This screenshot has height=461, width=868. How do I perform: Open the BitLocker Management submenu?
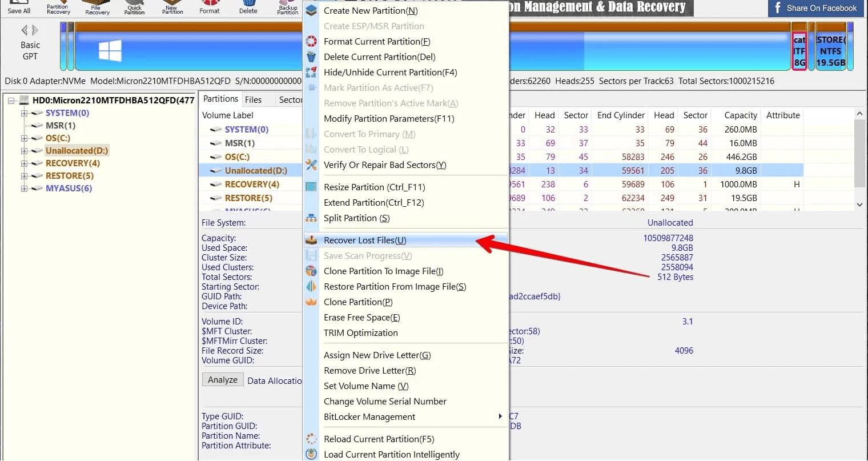[x=369, y=417]
